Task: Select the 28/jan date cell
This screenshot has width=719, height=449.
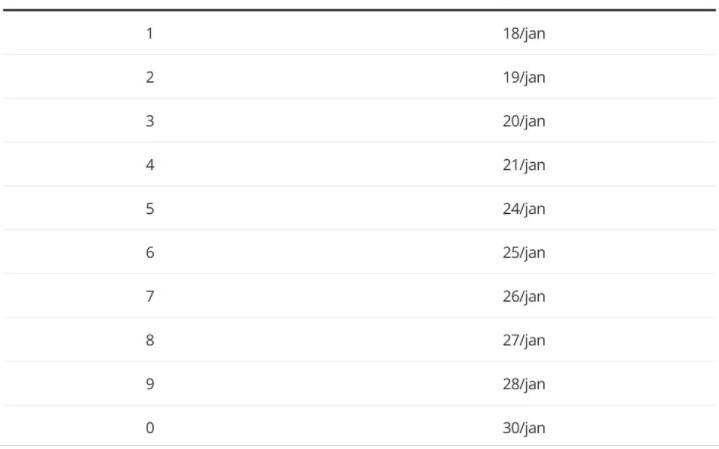Action: (x=523, y=384)
